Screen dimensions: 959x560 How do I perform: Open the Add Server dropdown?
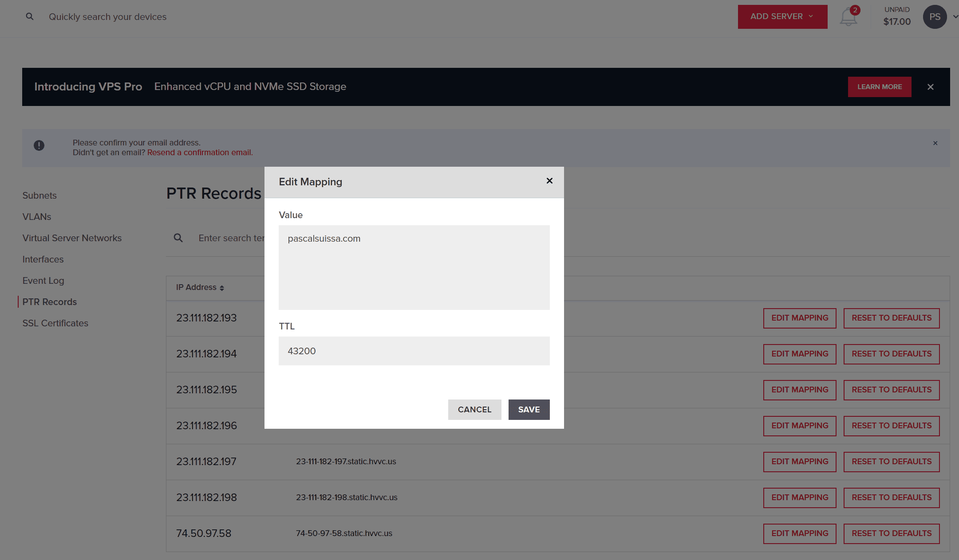click(x=782, y=17)
